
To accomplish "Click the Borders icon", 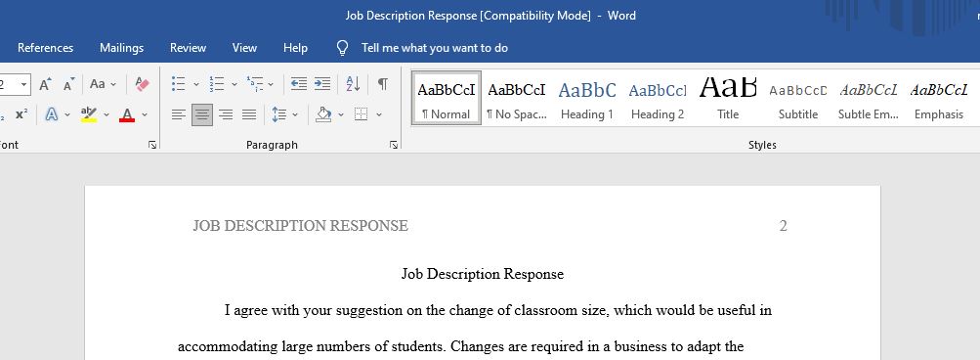I will [x=361, y=114].
